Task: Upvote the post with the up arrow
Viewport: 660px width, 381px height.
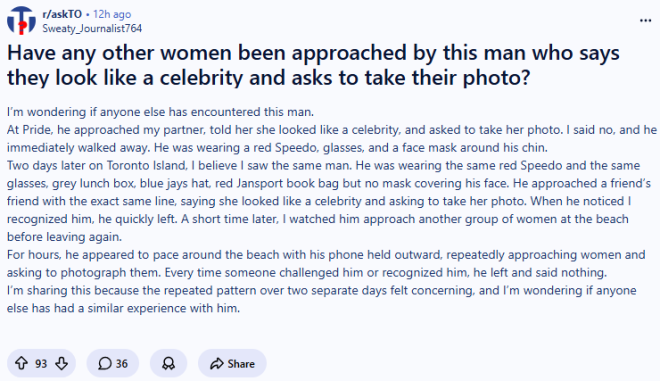Action: [x=21, y=363]
